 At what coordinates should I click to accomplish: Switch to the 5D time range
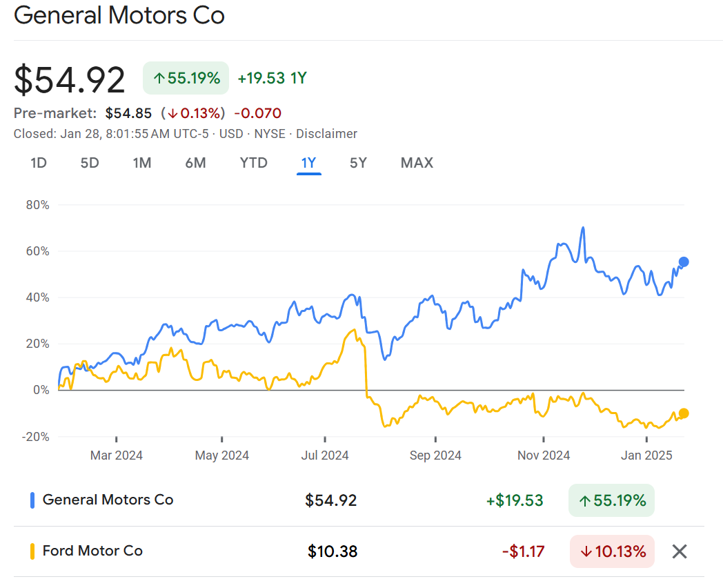pyautogui.click(x=90, y=163)
